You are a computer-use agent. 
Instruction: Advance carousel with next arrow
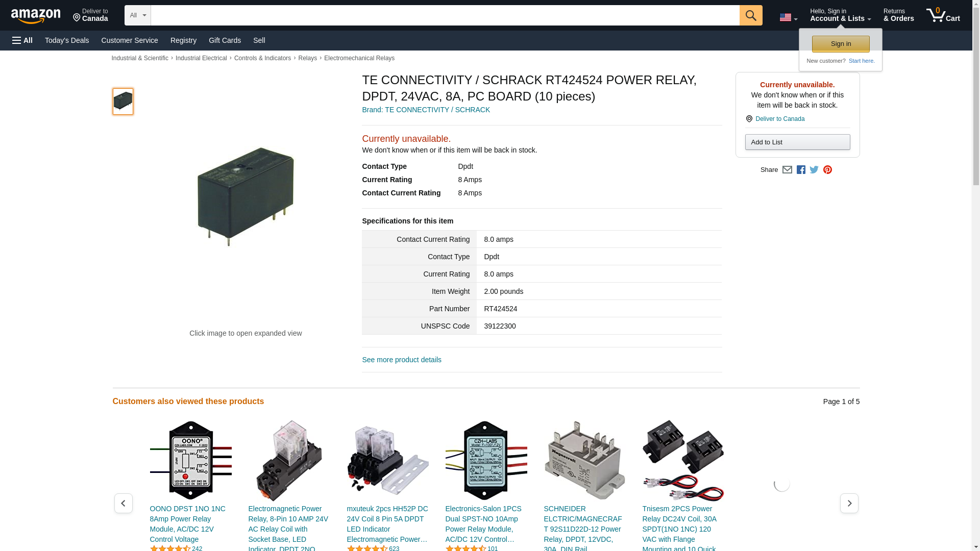[x=849, y=503]
